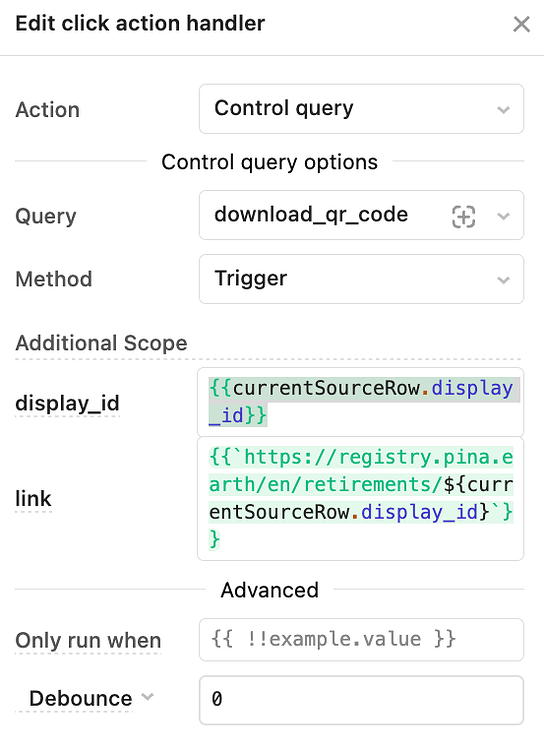Click the Advanced section heading
Screen dimensions: 544x750
(x=269, y=590)
